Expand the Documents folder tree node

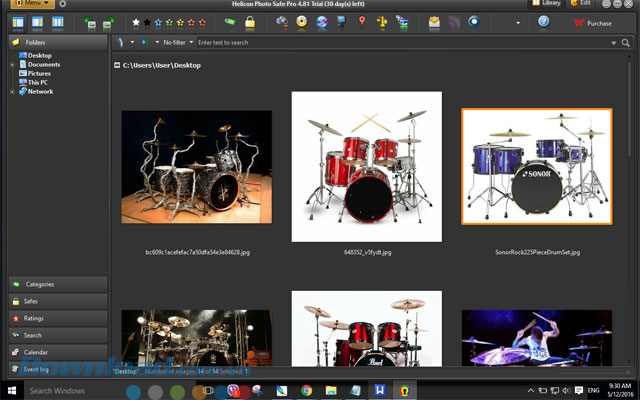pyautogui.click(x=12, y=64)
